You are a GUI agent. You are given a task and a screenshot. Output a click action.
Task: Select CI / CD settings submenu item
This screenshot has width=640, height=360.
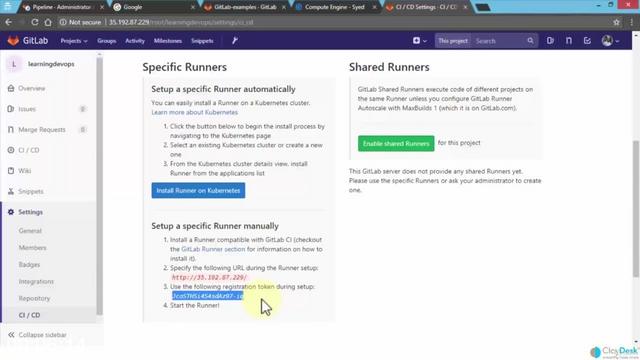[x=29, y=315]
